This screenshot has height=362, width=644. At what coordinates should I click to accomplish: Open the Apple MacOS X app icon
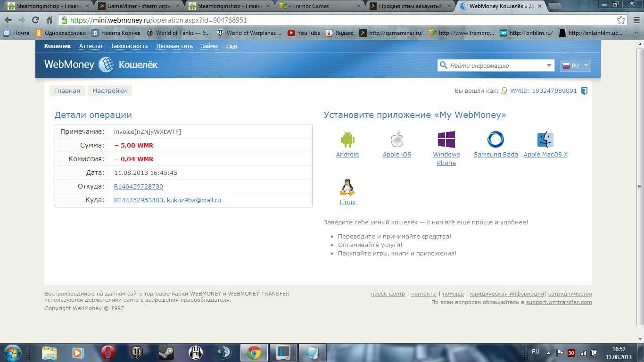coord(545,140)
